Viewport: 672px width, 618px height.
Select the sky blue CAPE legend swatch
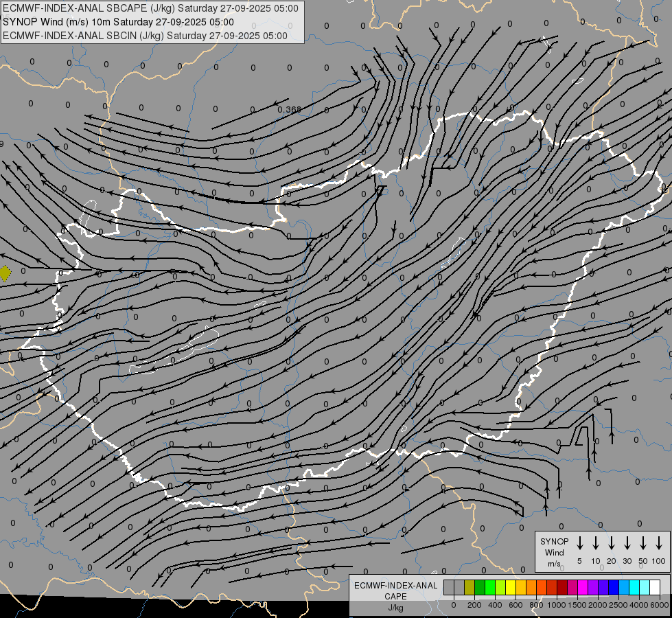pyautogui.click(x=625, y=588)
